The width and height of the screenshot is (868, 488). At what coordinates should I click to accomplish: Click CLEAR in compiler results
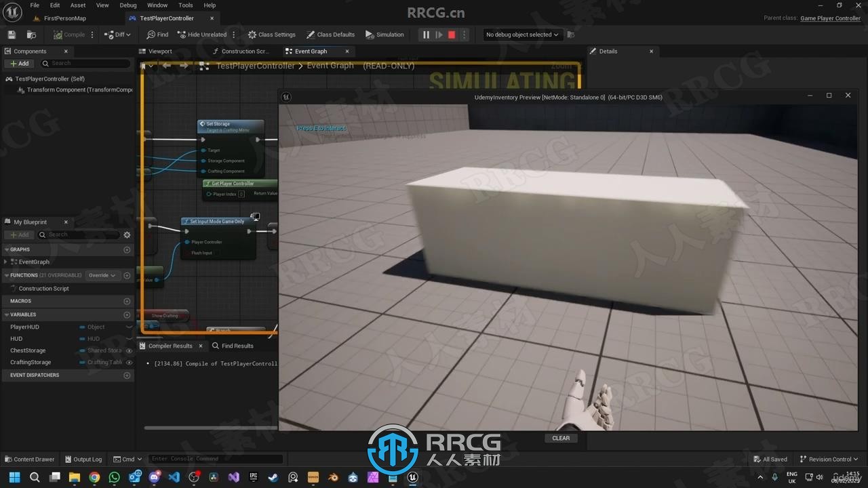pyautogui.click(x=561, y=438)
